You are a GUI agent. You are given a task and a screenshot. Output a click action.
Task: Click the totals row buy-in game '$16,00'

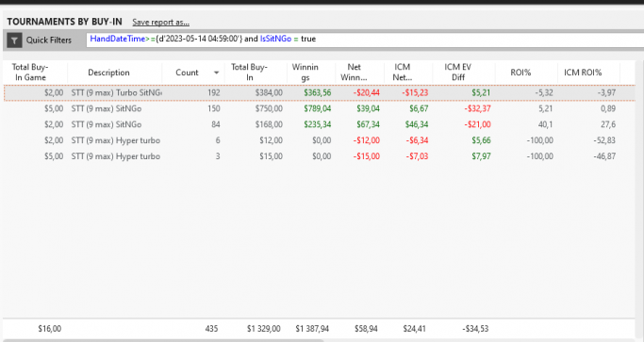(x=50, y=329)
